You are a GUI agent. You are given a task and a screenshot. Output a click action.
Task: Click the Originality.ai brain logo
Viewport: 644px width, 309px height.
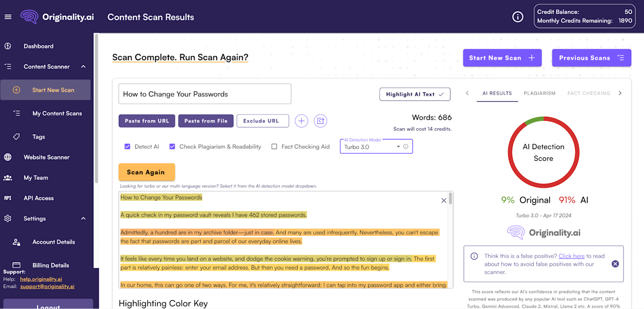pos(29,17)
